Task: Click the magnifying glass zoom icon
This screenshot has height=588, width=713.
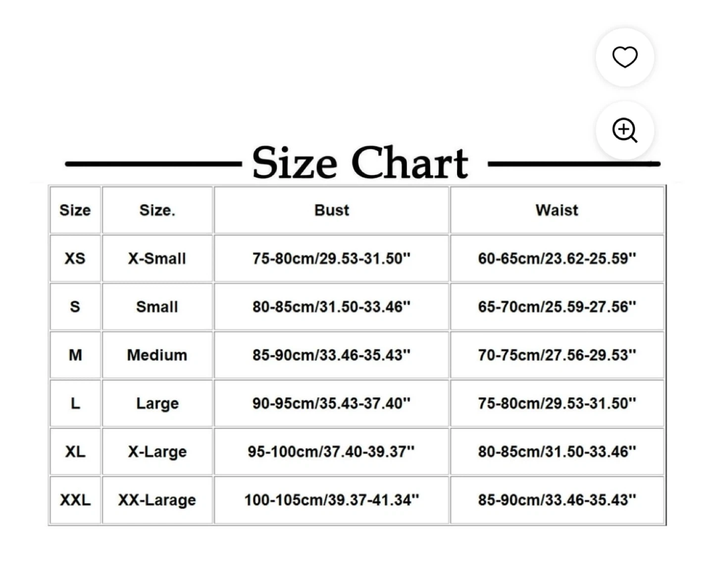Action: pos(624,130)
